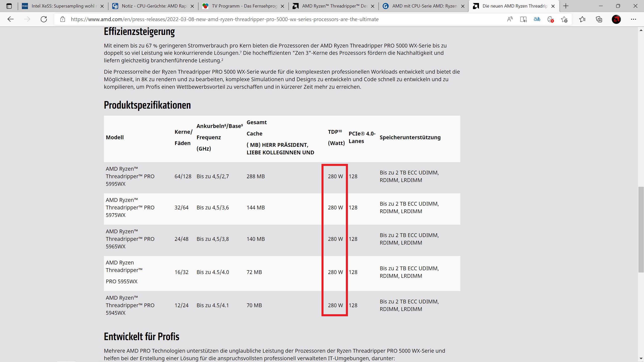Open the blocked cookies indicator icon
644x362 pixels.
coord(550,19)
